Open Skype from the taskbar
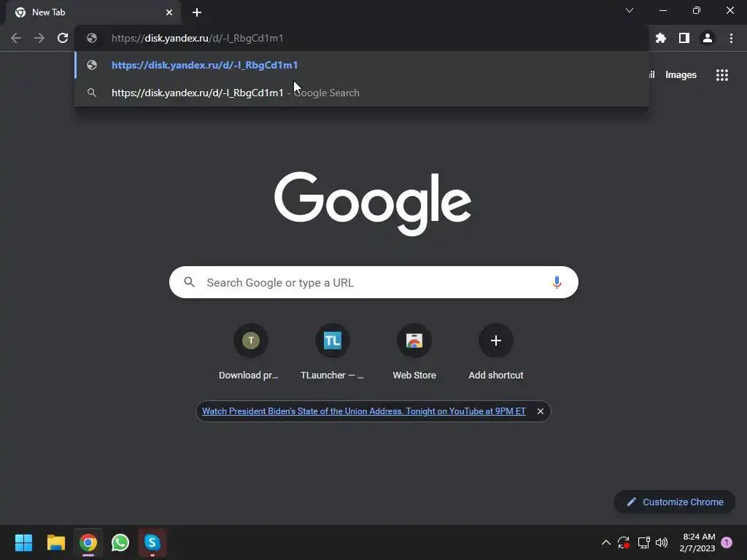This screenshot has width=747, height=560. [152, 542]
